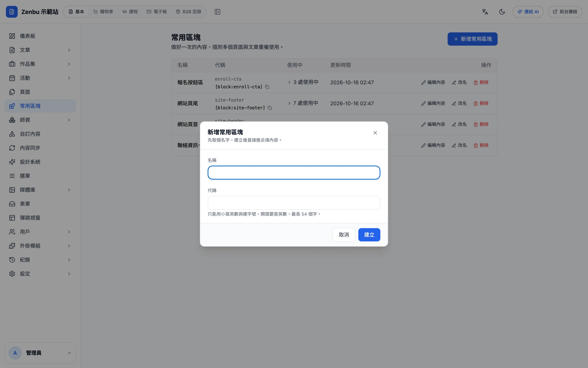Open 頁面 in the sidebar
588x368 pixels.
click(x=40, y=92)
